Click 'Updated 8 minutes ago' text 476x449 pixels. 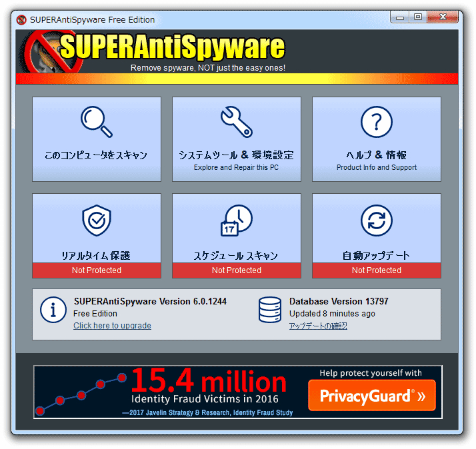[x=332, y=313]
